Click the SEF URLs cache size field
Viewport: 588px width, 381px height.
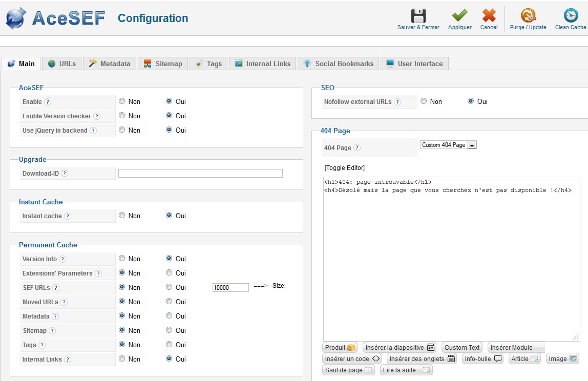tap(230, 288)
